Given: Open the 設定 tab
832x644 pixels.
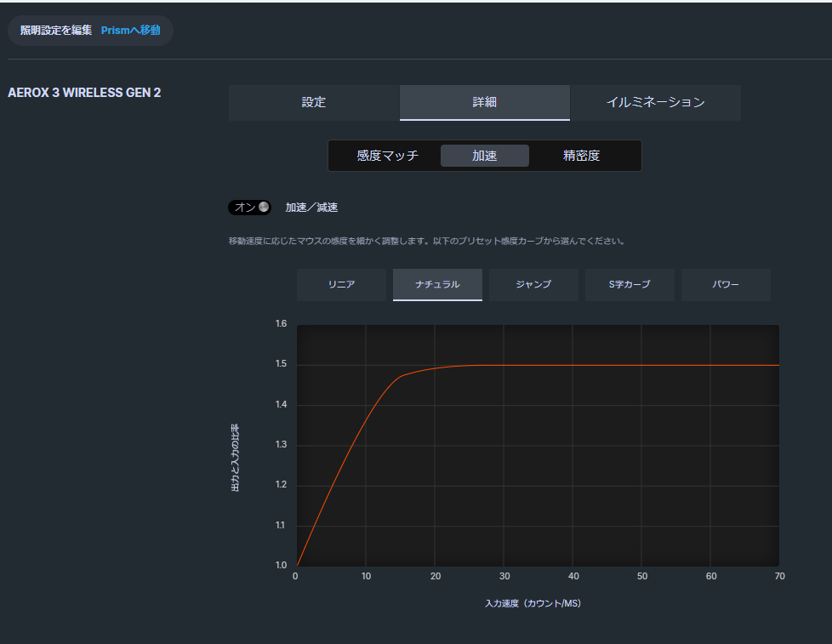Looking at the screenshot, I should (x=314, y=102).
